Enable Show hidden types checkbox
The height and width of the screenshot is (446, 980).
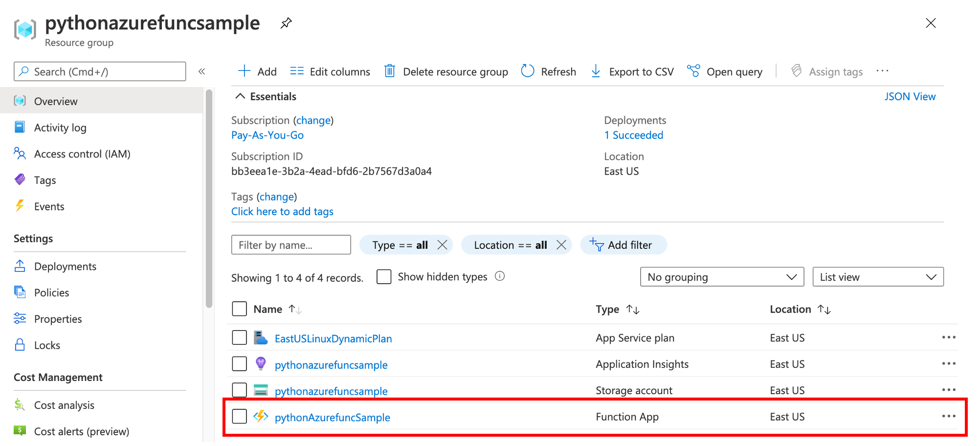tap(384, 277)
